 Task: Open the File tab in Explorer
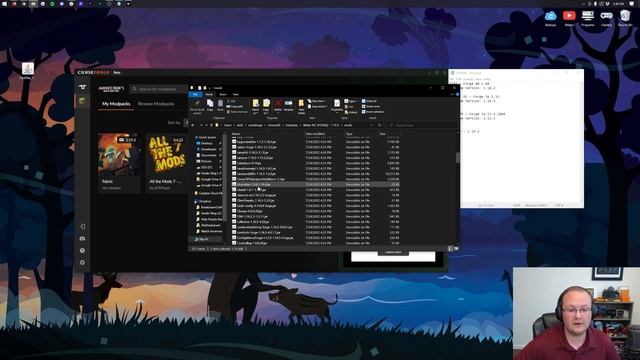pyautogui.click(x=195, y=94)
